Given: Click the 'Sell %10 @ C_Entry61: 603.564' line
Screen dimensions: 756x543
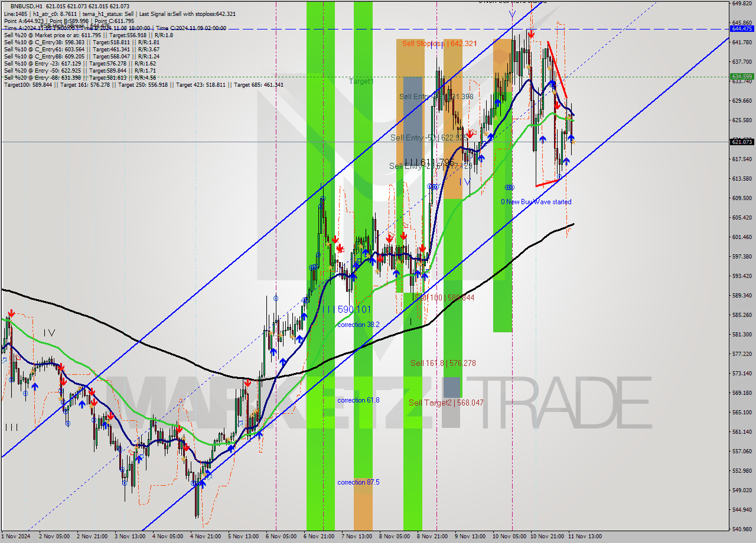Looking at the screenshot, I should coord(82,49).
